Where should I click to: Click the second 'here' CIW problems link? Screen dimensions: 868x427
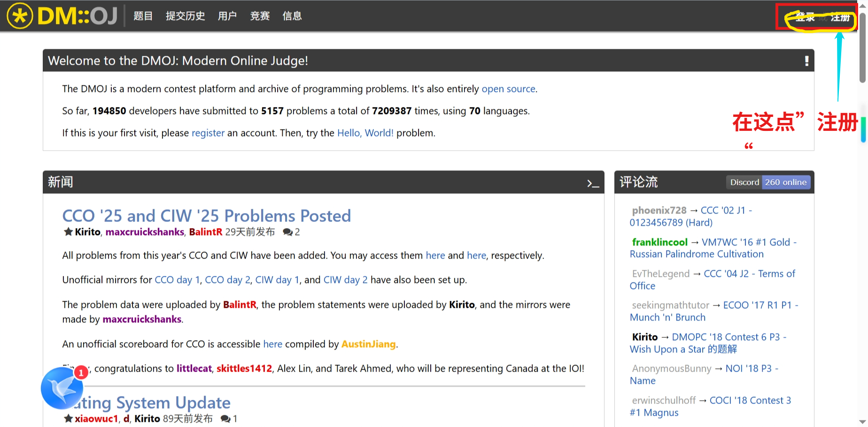pyautogui.click(x=477, y=255)
